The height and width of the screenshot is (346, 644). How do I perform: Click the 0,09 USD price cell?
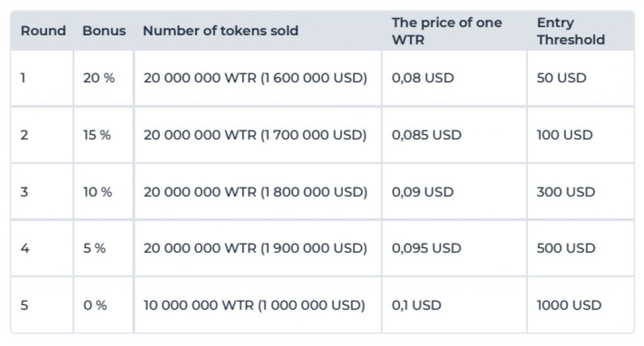423,192
